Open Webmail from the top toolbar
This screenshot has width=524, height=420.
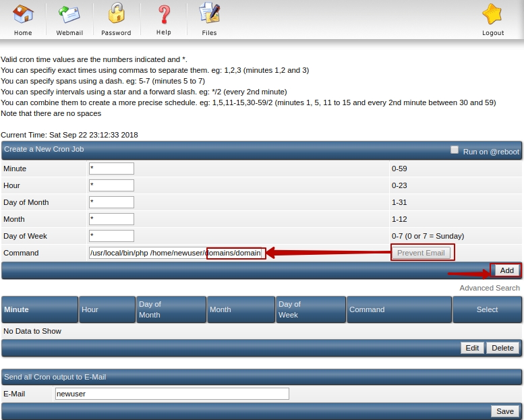pos(69,13)
